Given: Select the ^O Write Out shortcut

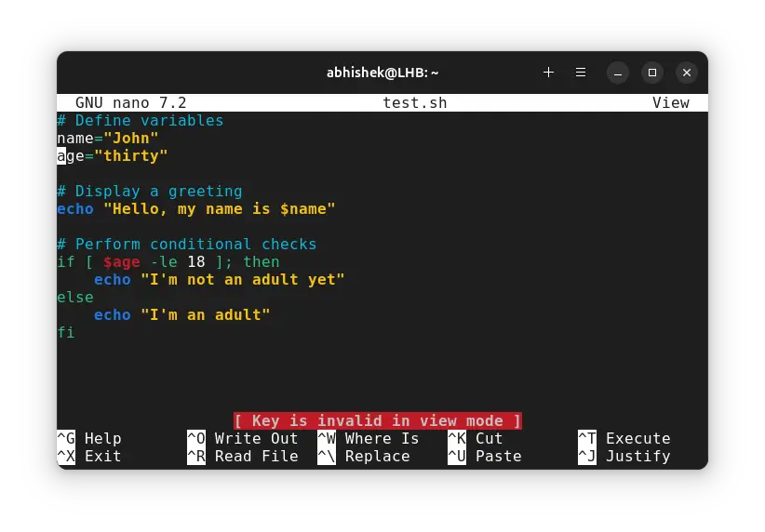Looking at the screenshot, I should [x=242, y=438].
